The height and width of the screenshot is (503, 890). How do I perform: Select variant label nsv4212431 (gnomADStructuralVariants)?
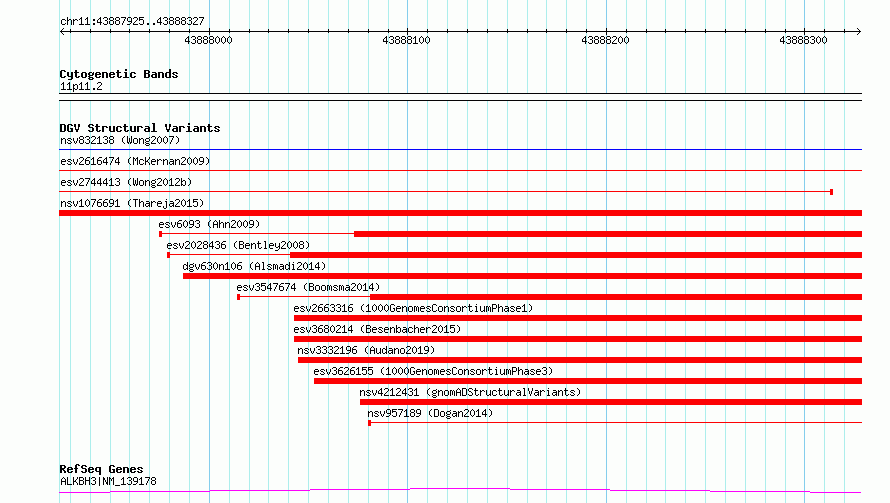tap(470, 392)
